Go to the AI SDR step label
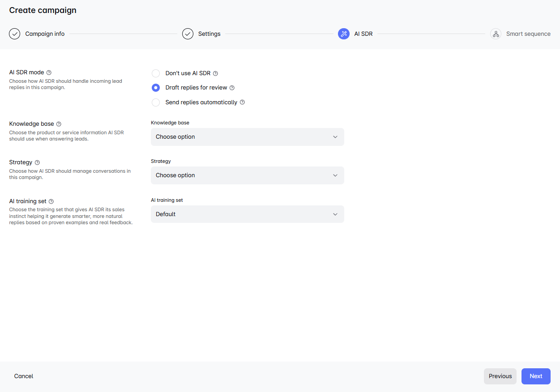This screenshot has height=392, width=560. click(363, 34)
